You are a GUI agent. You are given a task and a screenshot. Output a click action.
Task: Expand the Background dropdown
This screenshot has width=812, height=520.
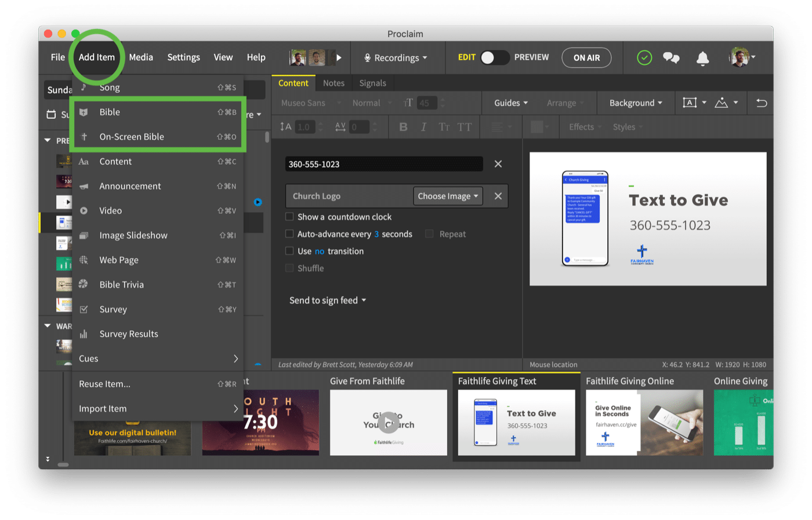tap(636, 103)
